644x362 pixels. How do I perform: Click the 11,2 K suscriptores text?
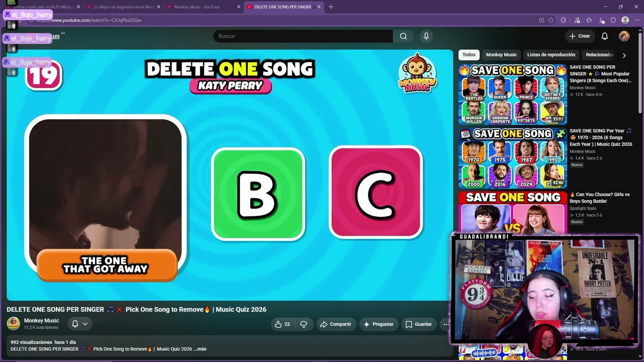pos(41,328)
